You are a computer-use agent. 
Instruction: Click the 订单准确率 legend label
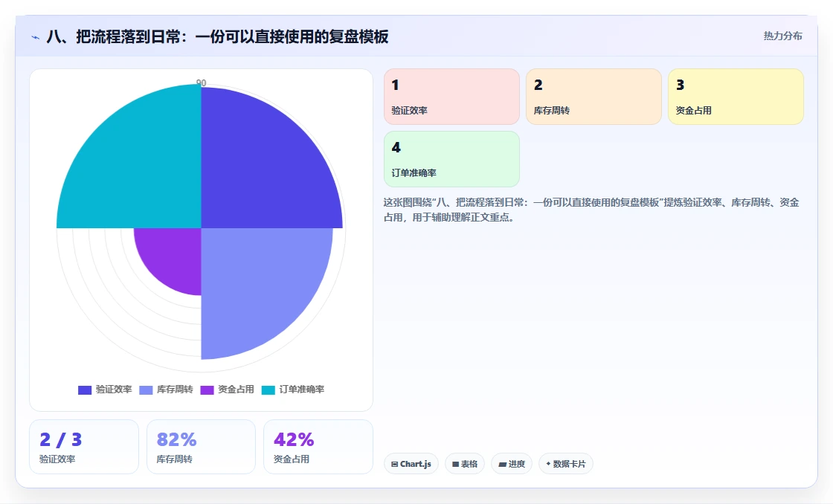pos(302,390)
